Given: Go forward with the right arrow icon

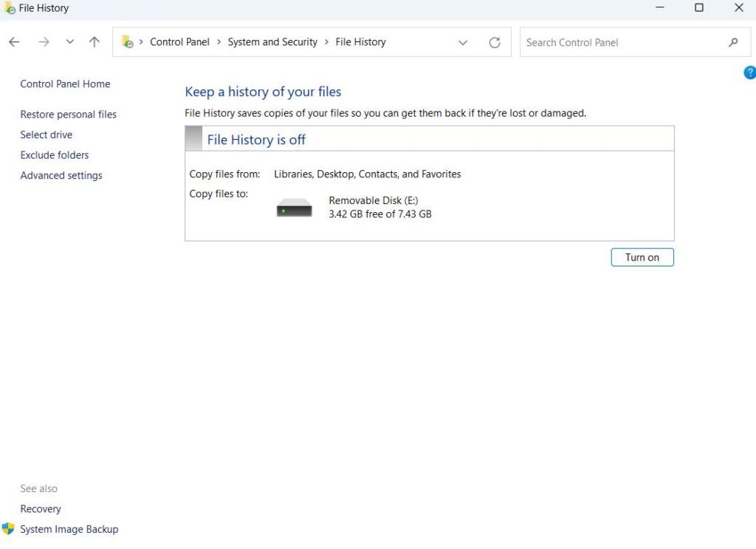Looking at the screenshot, I should [x=44, y=42].
